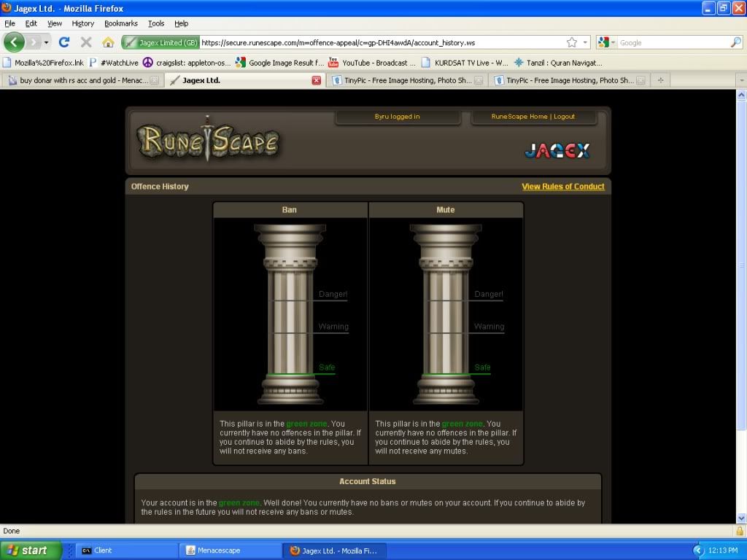
Task: Click the page scrollbar down arrow
Action: [x=741, y=518]
